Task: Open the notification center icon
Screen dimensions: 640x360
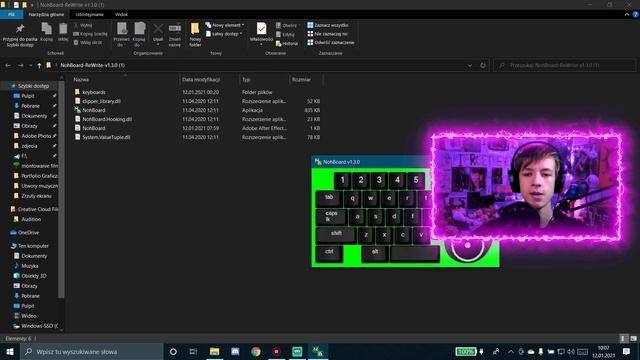Action: (x=626, y=351)
